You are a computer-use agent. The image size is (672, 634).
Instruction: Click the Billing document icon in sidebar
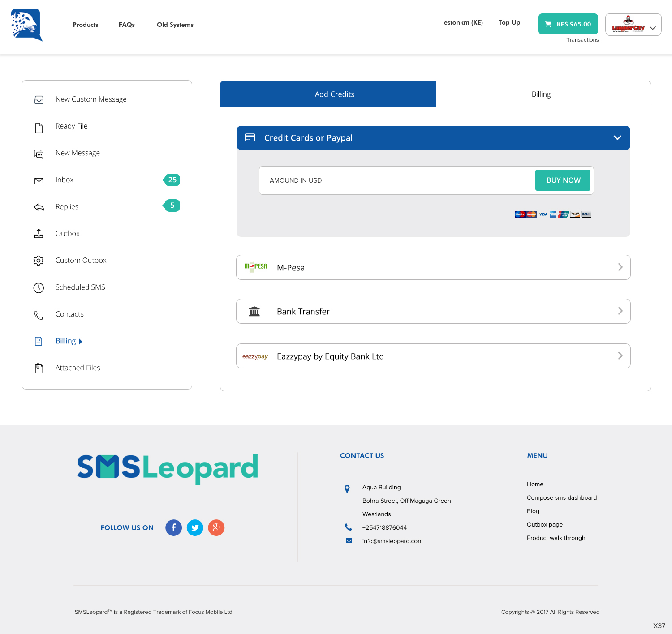pyautogui.click(x=39, y=341)
